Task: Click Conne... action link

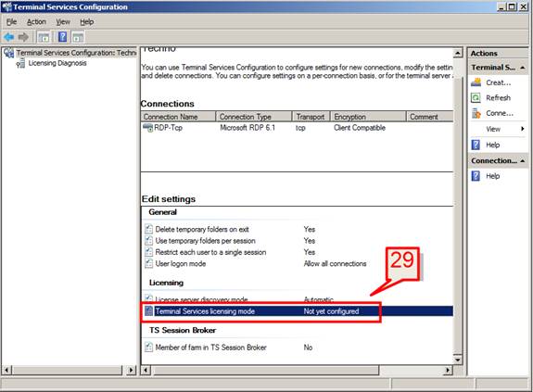Action: click(x=500, y=113)
